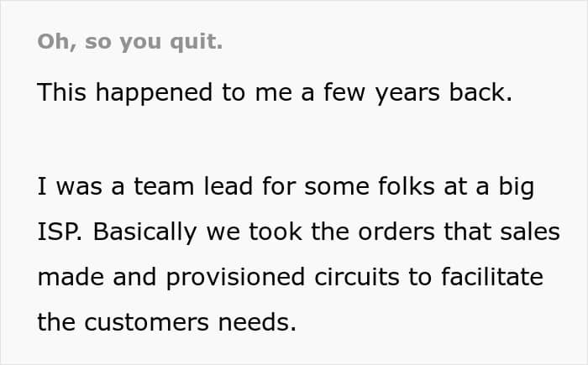
Task: Click the word "provisioned"
Action: pyautogui.click(x=235, y=278)
